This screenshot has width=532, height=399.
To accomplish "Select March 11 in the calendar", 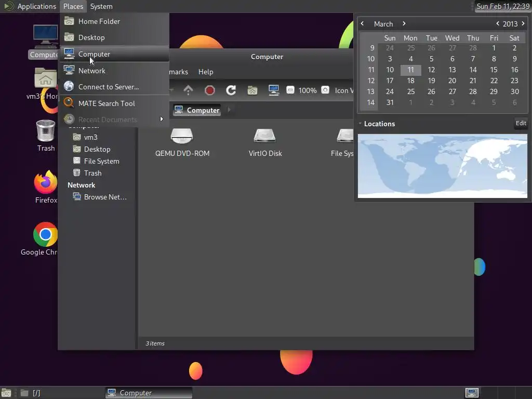I will 410,70.
